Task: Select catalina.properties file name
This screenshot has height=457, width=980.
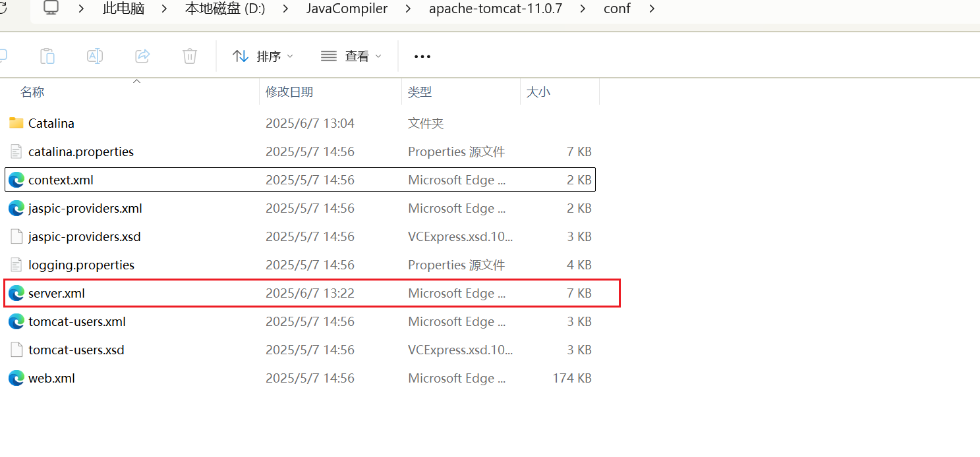Action: (x=81, y=151)
